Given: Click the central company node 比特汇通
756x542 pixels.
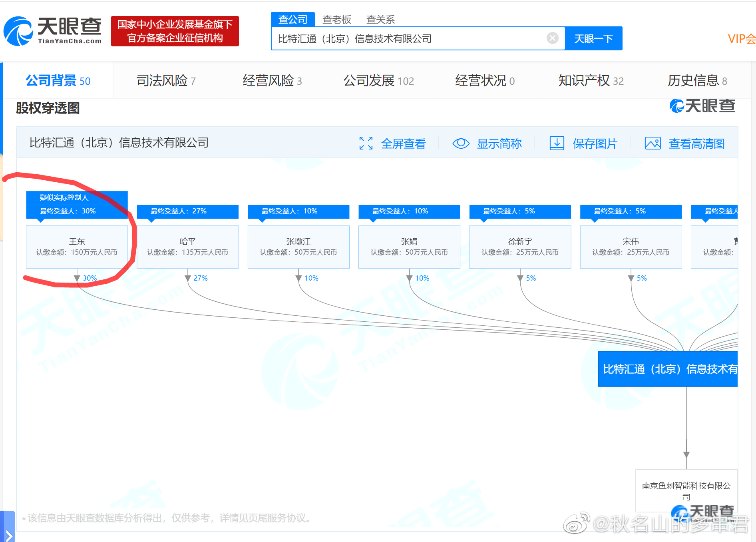Looking at the screenshot, I should click(x=668, y=369).
